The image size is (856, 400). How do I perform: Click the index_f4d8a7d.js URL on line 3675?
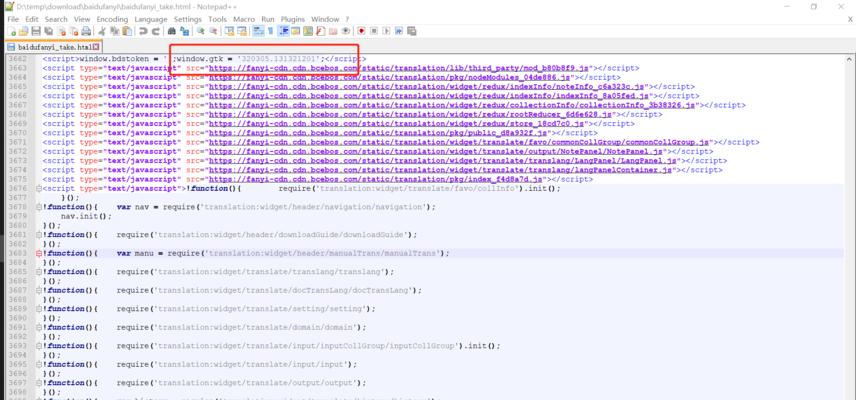[376, 179]
